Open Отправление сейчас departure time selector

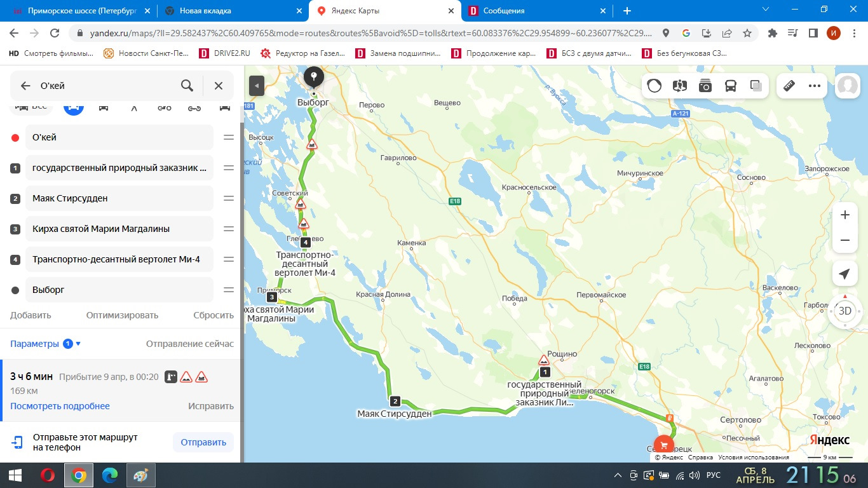190,344
